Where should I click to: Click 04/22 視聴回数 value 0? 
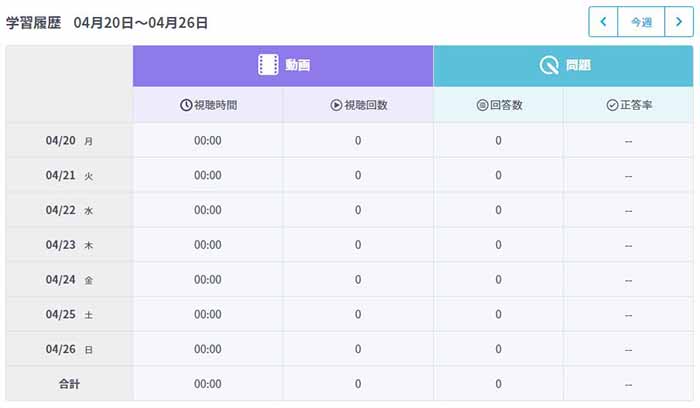tap(358, 210)
